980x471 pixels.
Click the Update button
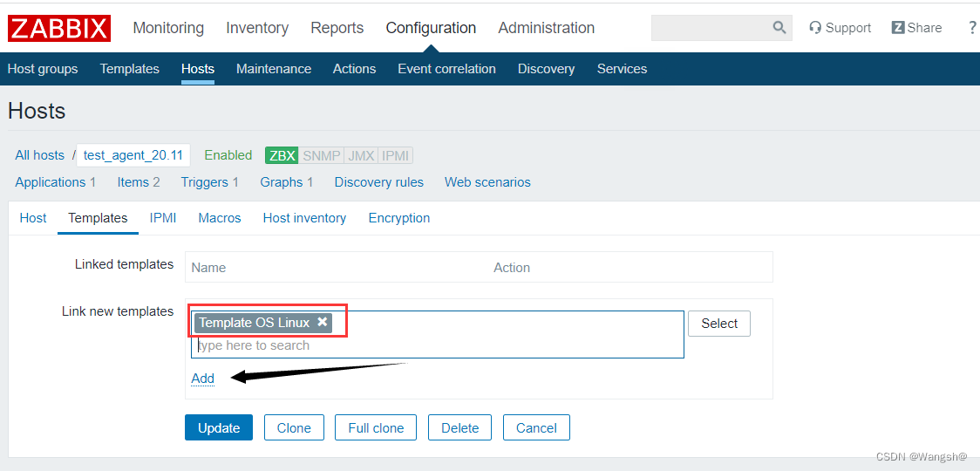click(219, 428)
